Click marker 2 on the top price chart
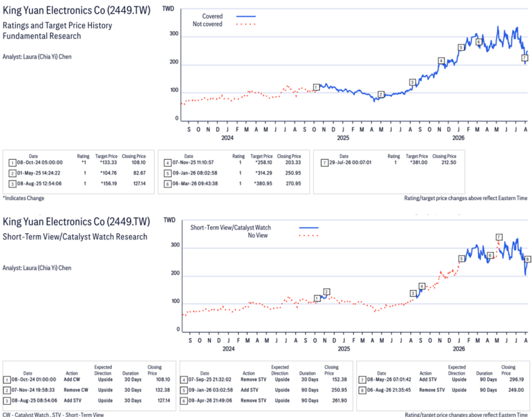Image resolution: width=532 pixels, height=417 pixels. [381, 95]
